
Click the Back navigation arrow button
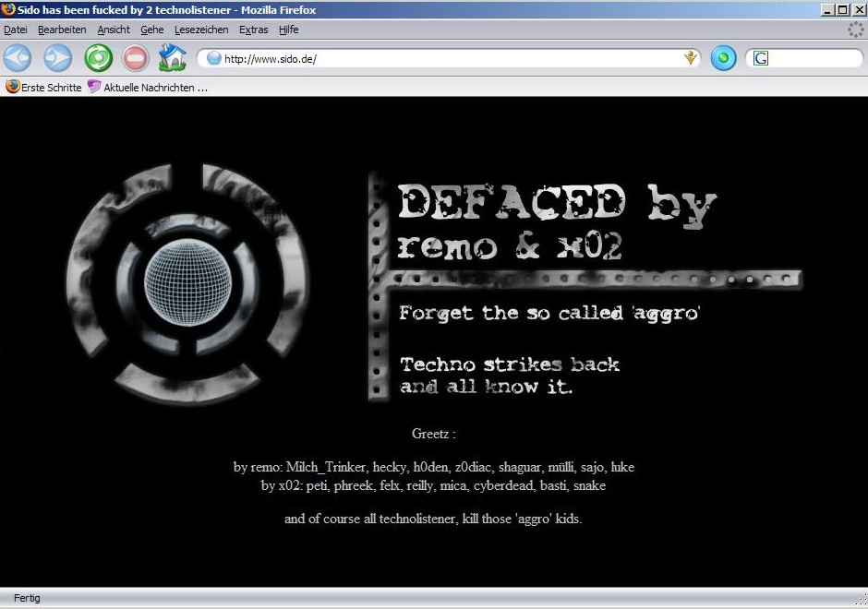(18, 58)
